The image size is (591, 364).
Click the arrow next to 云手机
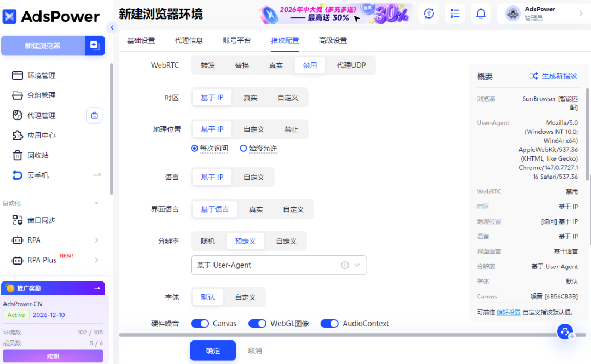[97, 175]
